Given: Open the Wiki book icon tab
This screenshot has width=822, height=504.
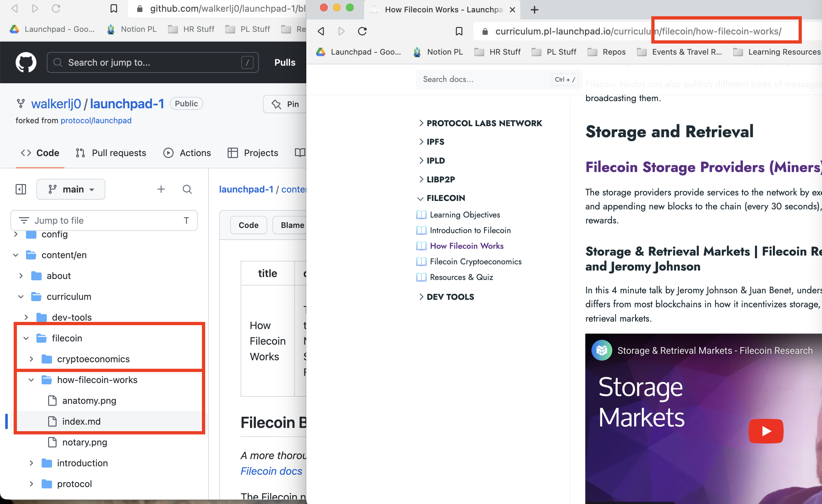Looking at the screenshot, I should click(300, 153).
